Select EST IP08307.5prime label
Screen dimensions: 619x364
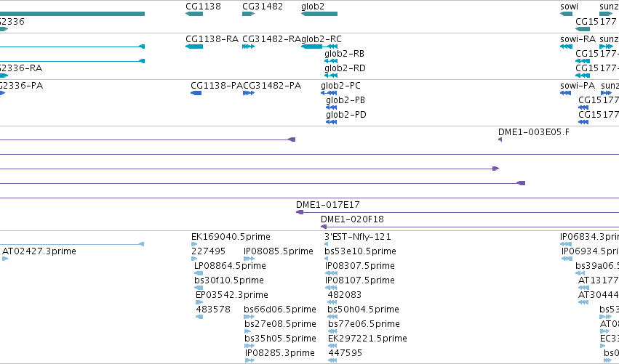click(x=359, y=266)
